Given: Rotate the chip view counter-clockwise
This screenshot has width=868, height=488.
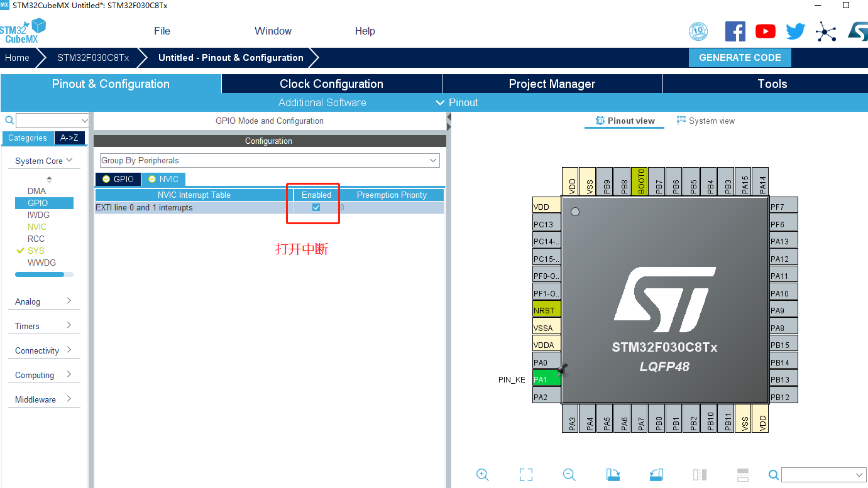Looking at the screenshot, I should pyautogui.click(x=656, y=475).
